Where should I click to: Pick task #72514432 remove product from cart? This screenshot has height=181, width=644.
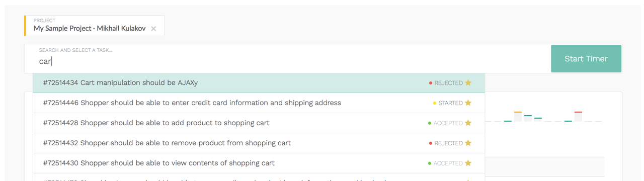point(259,143)
